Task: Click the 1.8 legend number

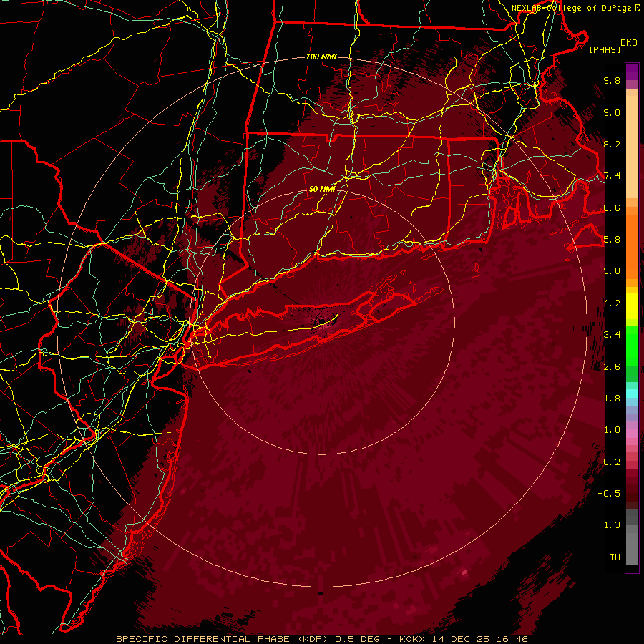Action: 612,399
